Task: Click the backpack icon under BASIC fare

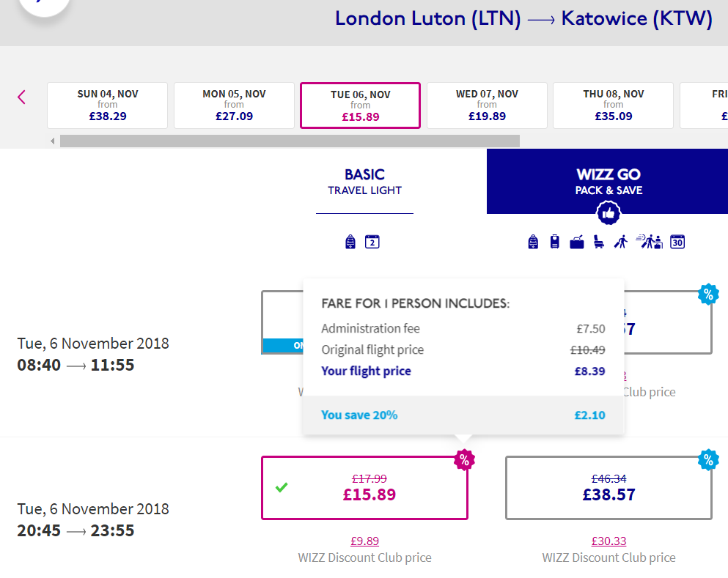Action: pos(350,242)
